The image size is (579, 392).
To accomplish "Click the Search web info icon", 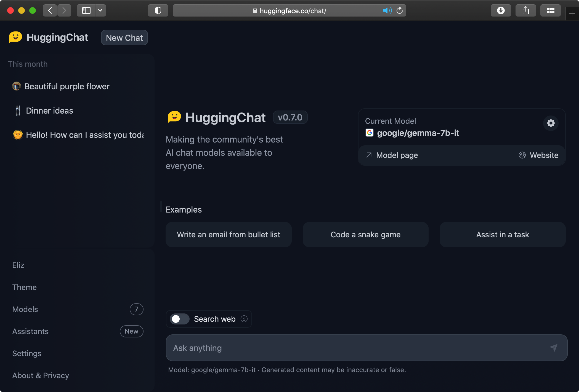I will click(x=244, y=319).
